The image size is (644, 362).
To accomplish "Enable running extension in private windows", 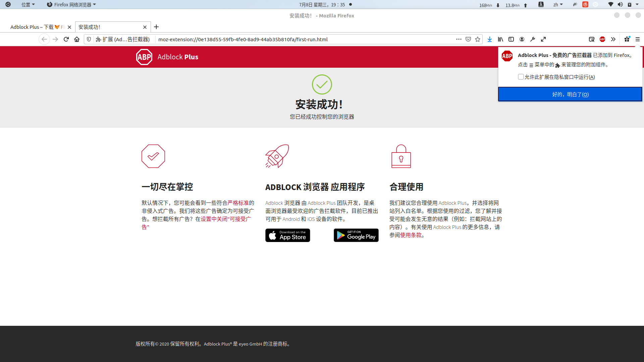I will point(521,77).
